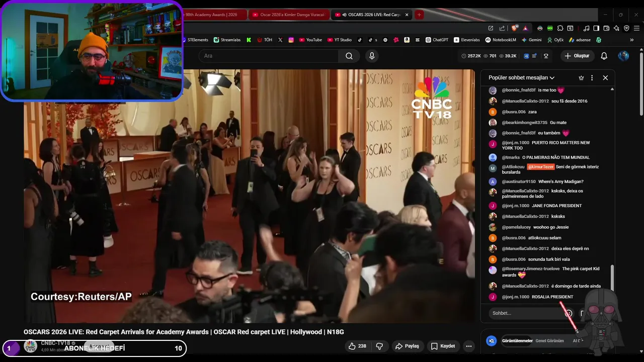Open more actions ellipsis below video
This screenshot has height=362, width=644.
(469, 346)
